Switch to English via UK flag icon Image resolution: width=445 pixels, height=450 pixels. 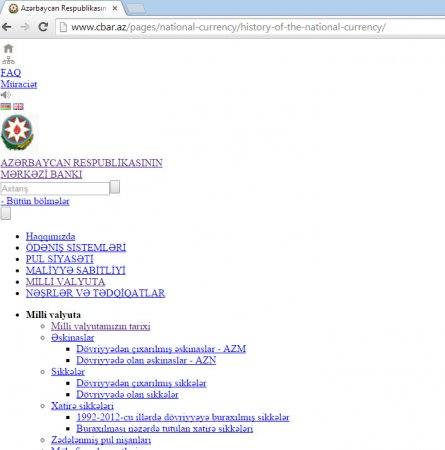click(18, 106)
